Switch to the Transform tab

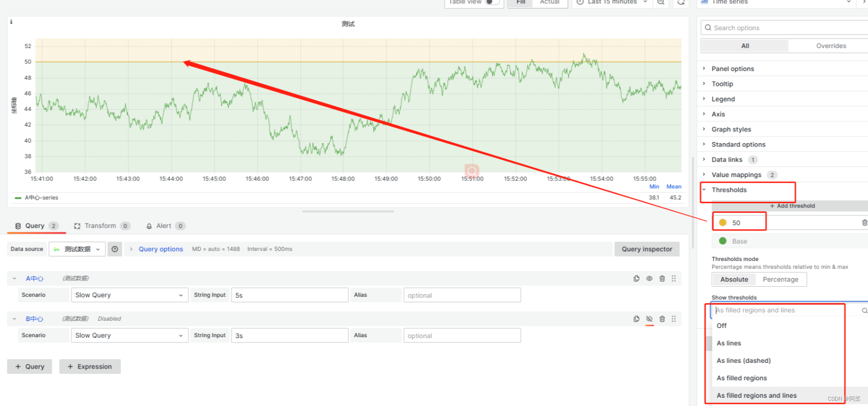pos(102,226)
